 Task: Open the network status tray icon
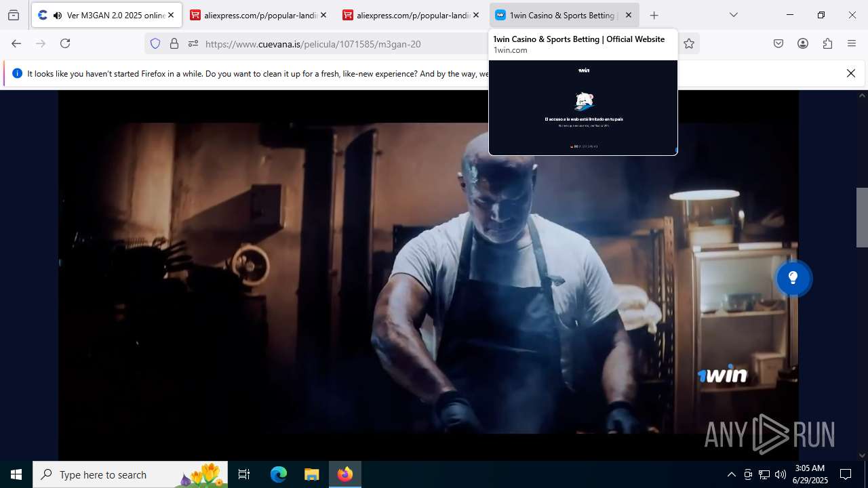pyautogui.click(x=764, y=474)
